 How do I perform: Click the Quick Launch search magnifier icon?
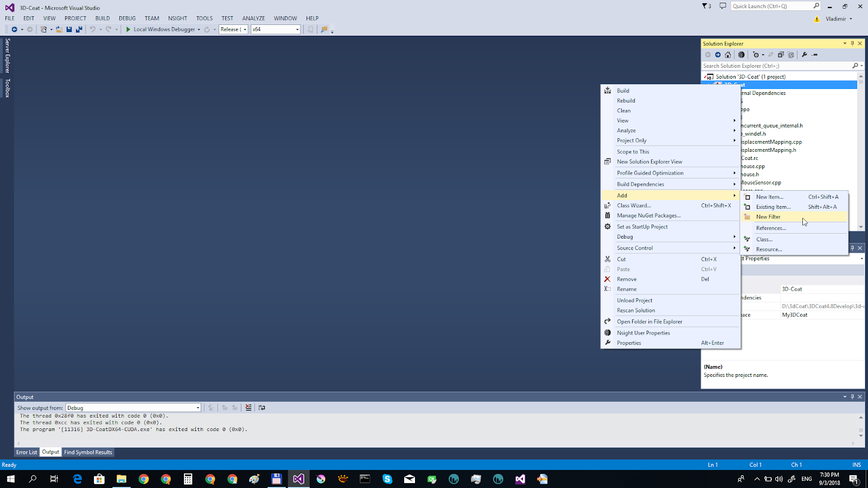tap(816, 6)
